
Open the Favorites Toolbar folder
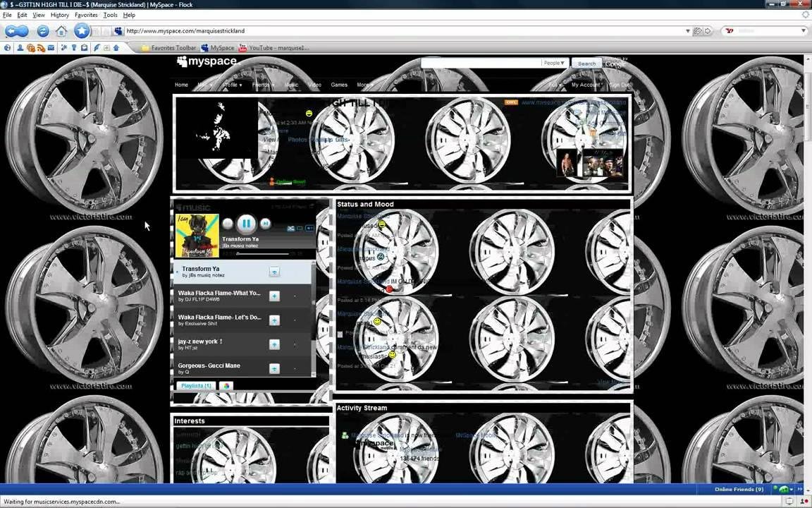(x=170, y=48)
